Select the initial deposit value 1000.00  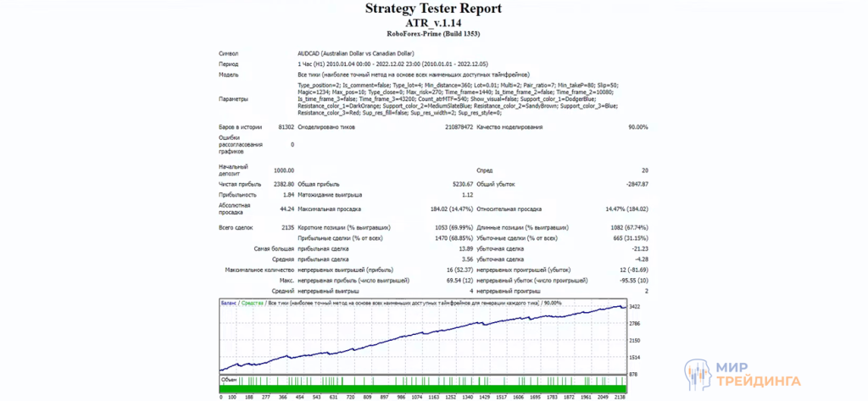point(283,170)
